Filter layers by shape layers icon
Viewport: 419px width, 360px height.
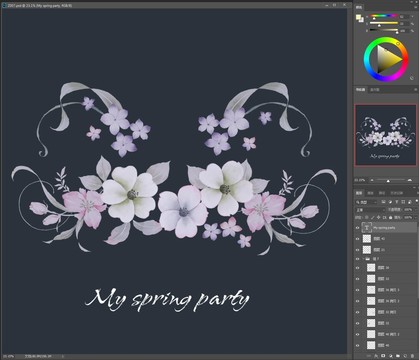tap(403, 202)
